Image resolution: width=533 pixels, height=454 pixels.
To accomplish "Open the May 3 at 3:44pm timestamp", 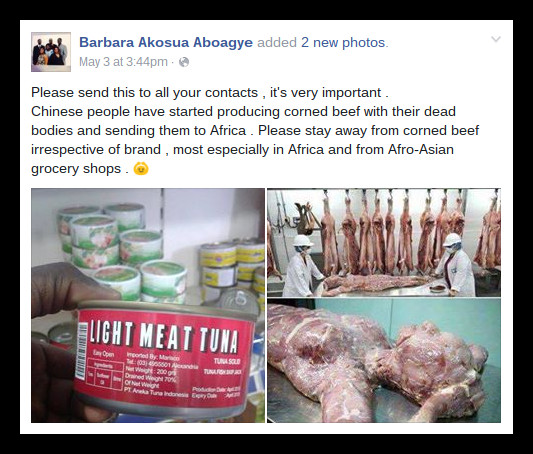I will click(123, 62).
